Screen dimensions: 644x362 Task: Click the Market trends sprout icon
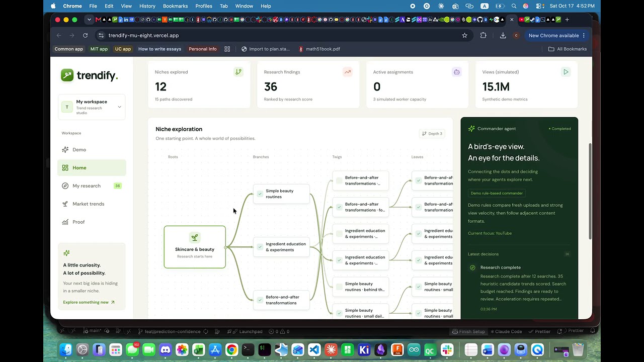tap(65, 204)
